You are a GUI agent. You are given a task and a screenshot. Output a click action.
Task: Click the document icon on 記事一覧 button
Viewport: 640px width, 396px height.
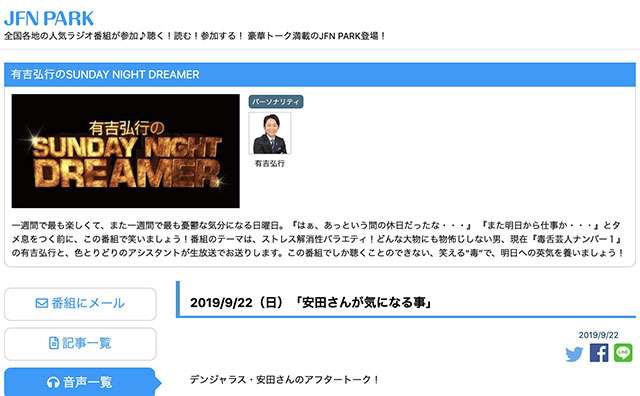[x=54, y=343]
